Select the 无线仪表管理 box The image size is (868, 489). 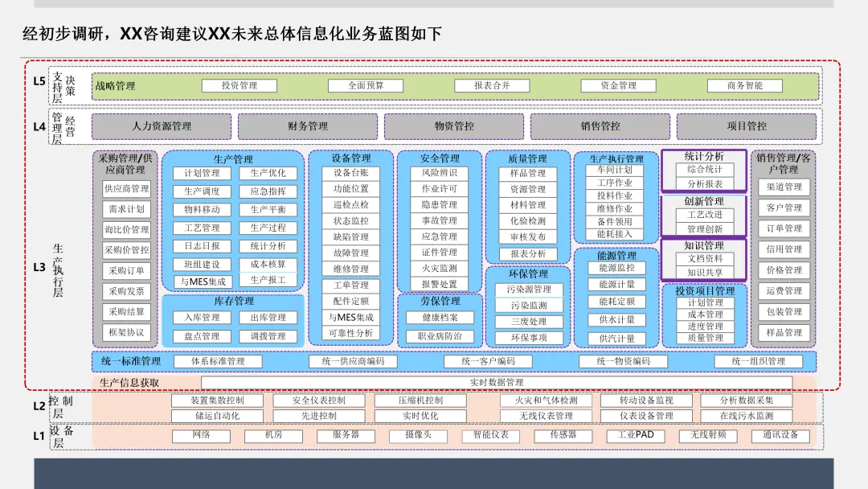[x=546, y=416]
